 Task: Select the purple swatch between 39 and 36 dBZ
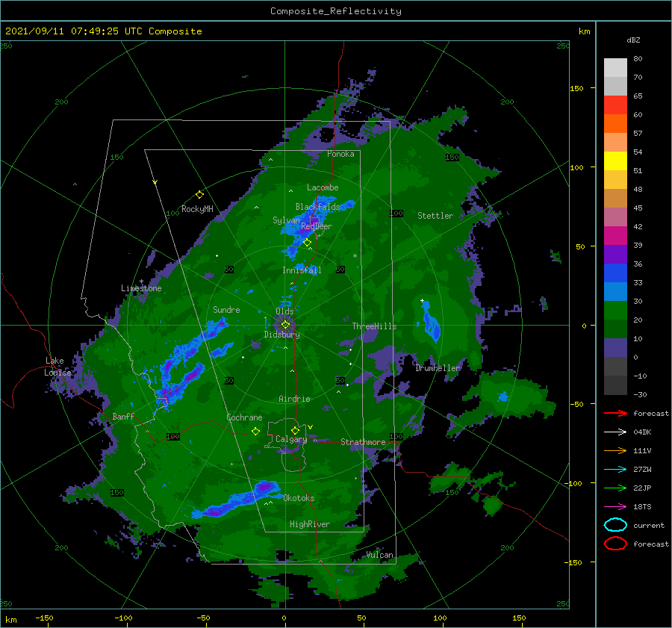click(x=615, y=255)
